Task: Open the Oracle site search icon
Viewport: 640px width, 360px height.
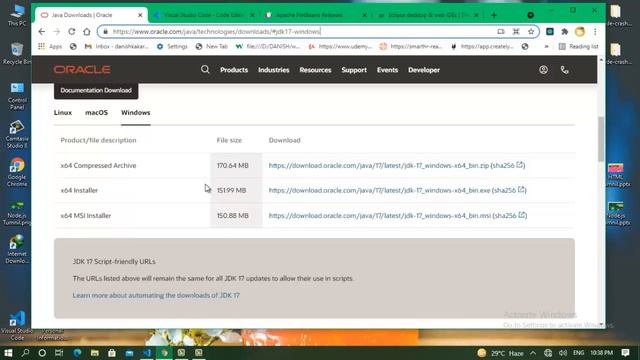Action: pos(205,69)
